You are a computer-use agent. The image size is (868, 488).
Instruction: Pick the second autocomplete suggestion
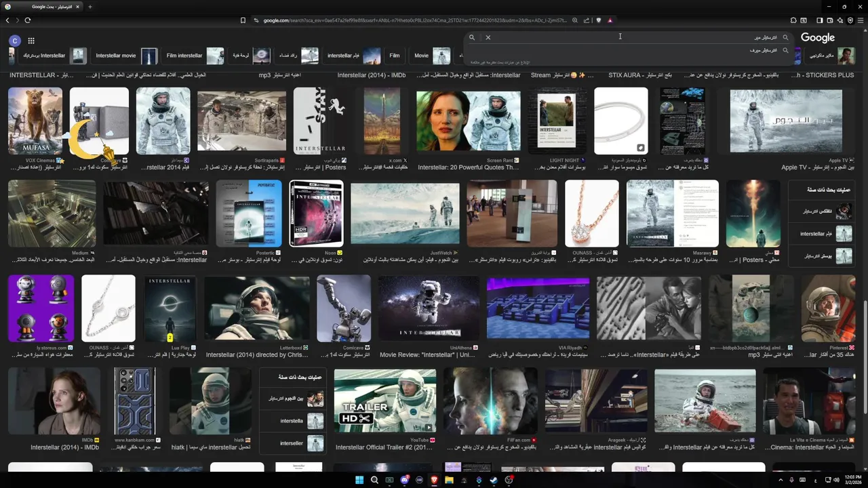(628, 50)
